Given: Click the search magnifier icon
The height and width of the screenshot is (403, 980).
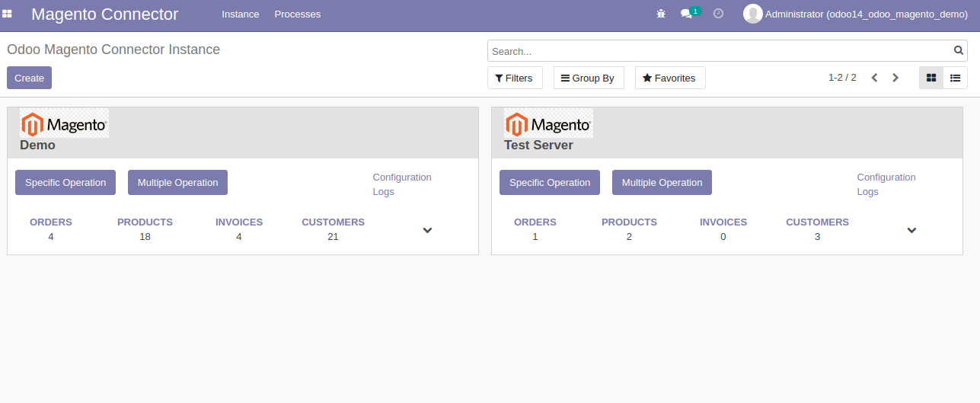Looking at the screenshot, I should [x=959, y=51].
